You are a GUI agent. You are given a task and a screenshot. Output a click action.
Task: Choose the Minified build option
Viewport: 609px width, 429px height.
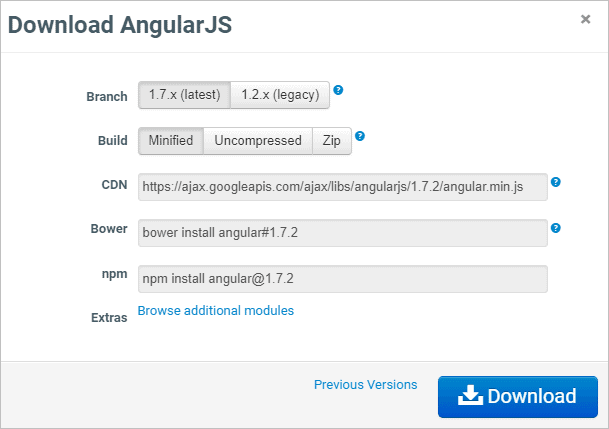coord(171,141)
